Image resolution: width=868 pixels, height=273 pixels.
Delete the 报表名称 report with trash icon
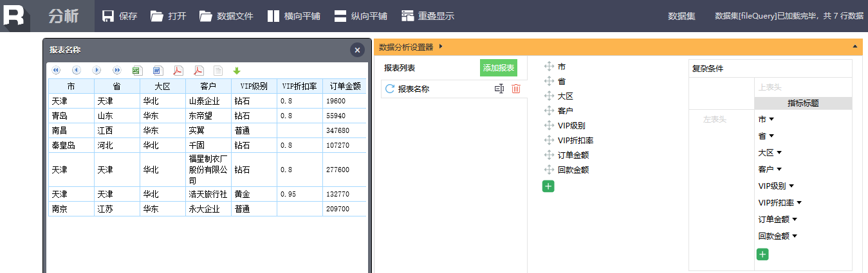click(515, 89)
